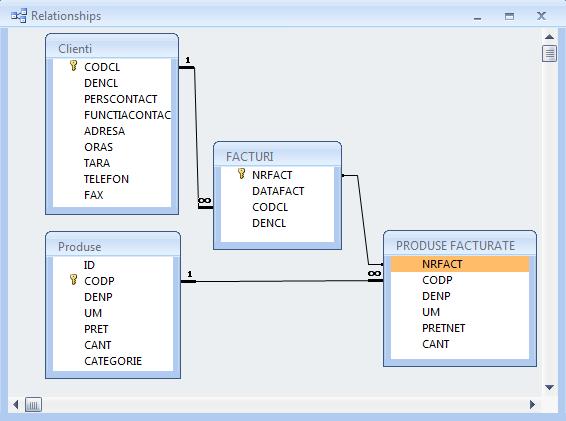Select the DATAFACT field in FACTURI table

(278, 191)
